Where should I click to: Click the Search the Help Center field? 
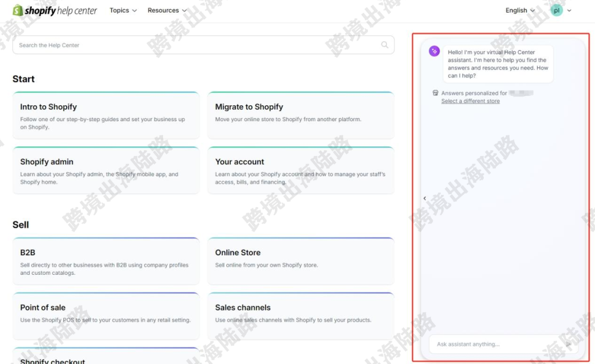(x=203, y=45)
